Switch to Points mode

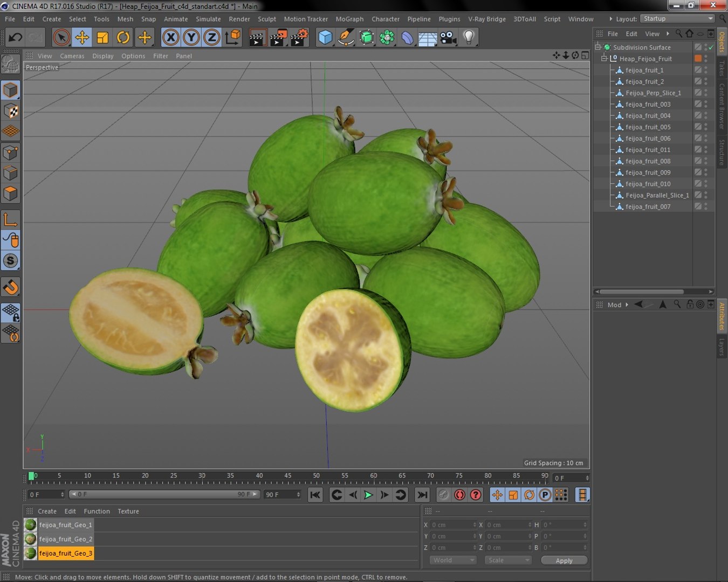pos(11,153)
